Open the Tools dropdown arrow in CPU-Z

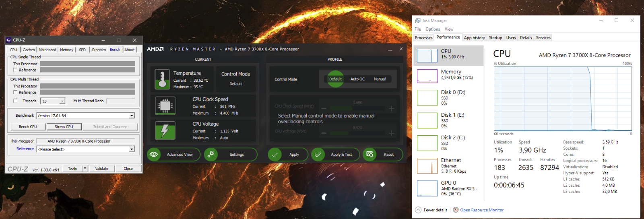[x=85, y=169]
